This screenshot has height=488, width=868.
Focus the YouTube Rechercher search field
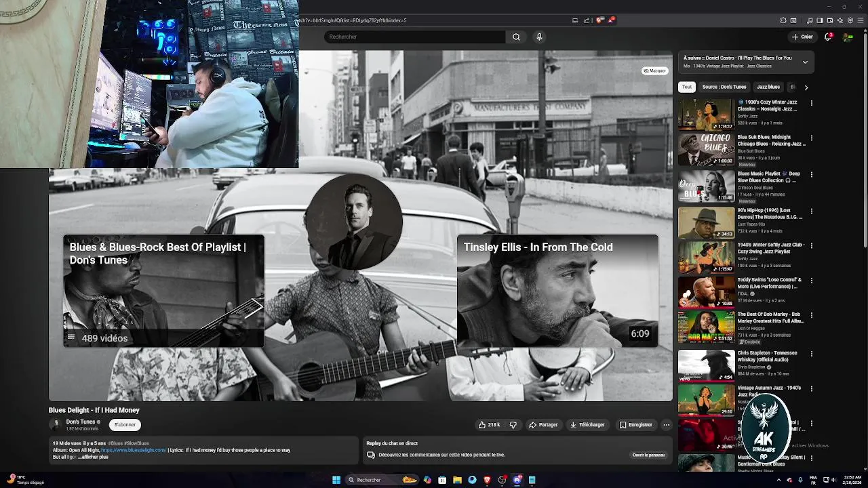(x=415, y=37)
